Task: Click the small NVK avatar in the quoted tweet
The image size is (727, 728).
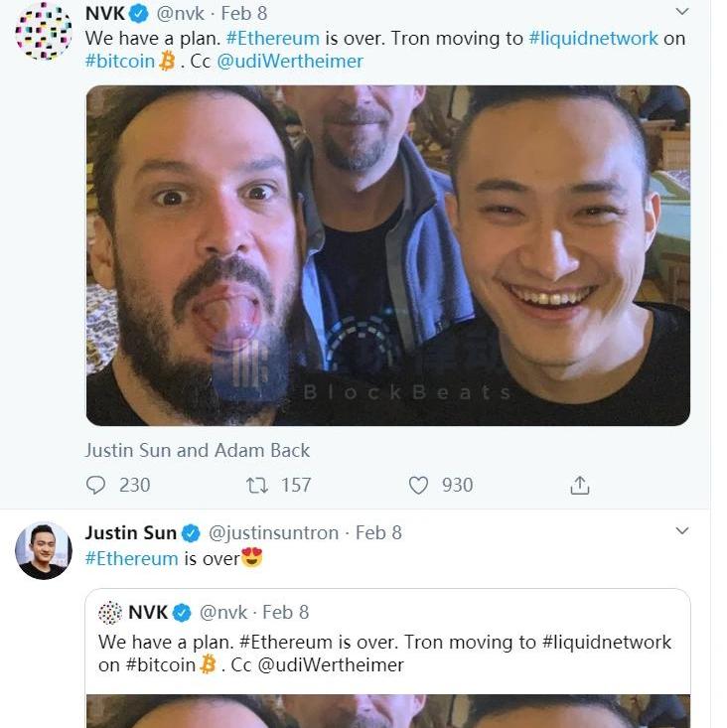Action: (110, 612)
